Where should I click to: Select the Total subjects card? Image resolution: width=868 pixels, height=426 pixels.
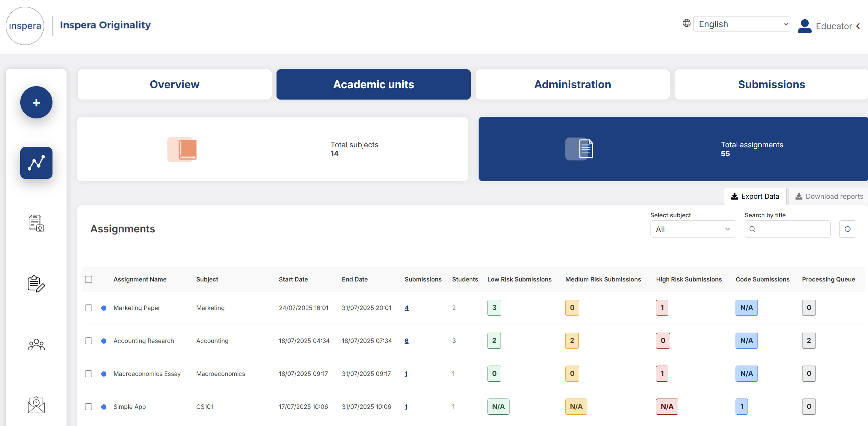pos(272,149)
